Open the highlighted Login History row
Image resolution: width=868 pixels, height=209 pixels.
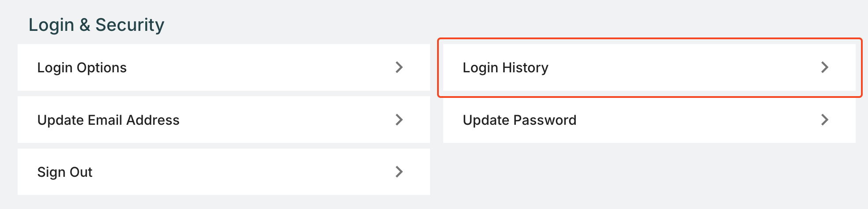pyautogui.click(x=649, y=67)
